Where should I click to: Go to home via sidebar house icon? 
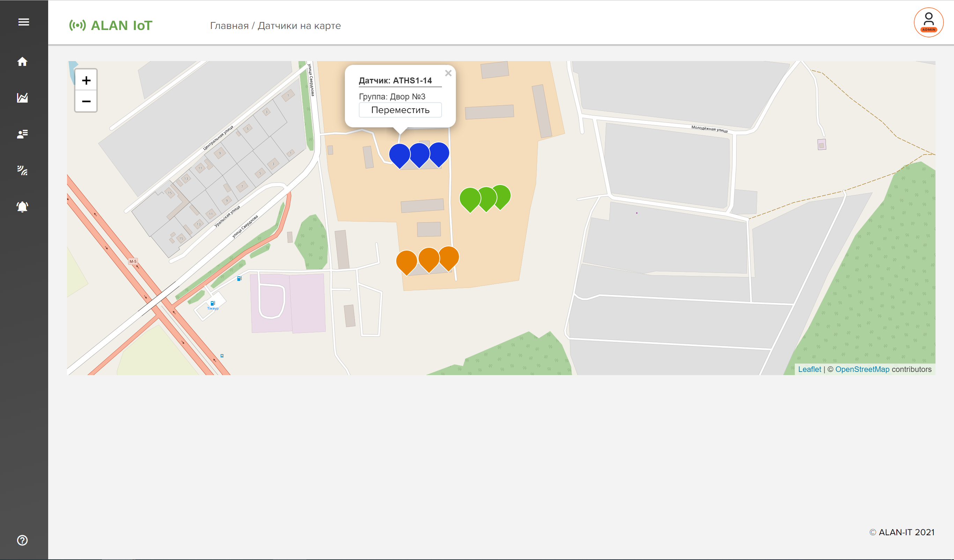click(22, 61)
